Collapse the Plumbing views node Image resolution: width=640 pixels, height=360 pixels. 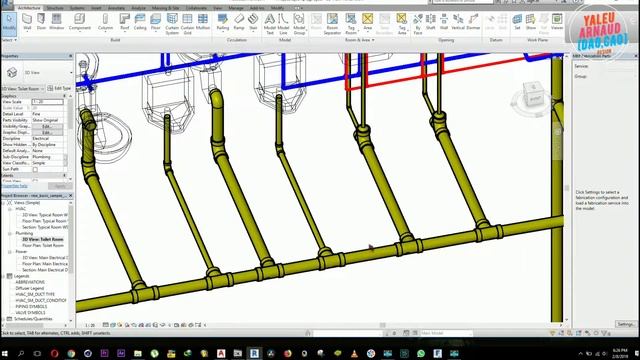[10, 233]
